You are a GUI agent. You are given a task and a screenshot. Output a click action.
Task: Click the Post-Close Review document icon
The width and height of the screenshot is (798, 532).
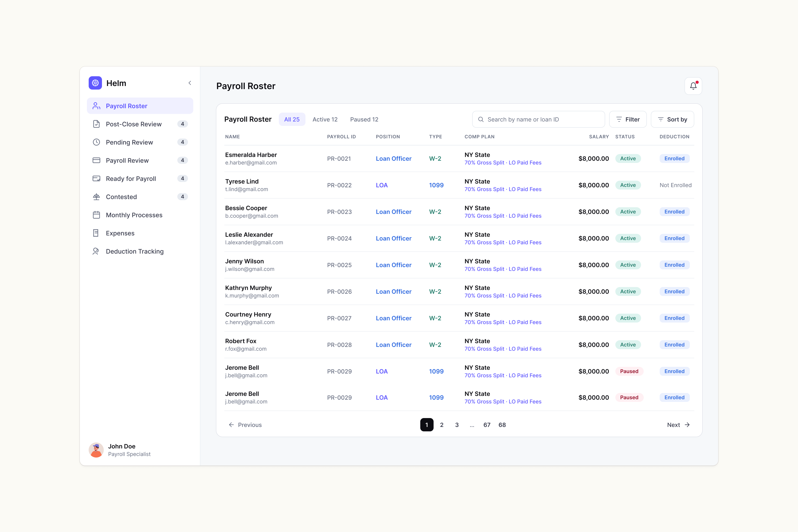pos(96,124)
